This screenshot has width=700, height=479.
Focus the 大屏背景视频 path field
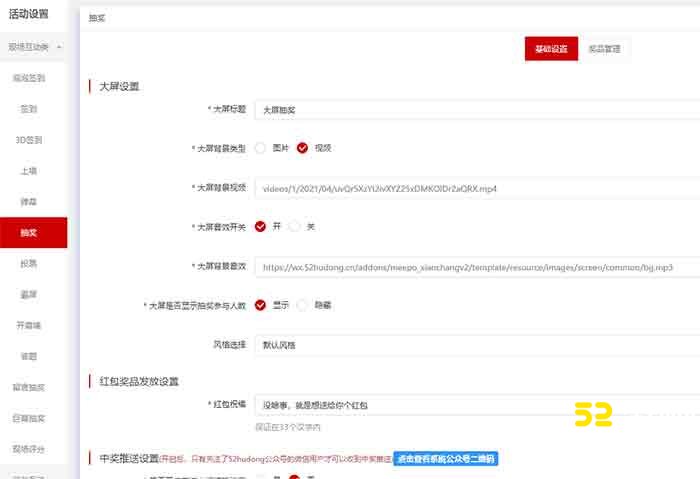click(x=477, y=188)
